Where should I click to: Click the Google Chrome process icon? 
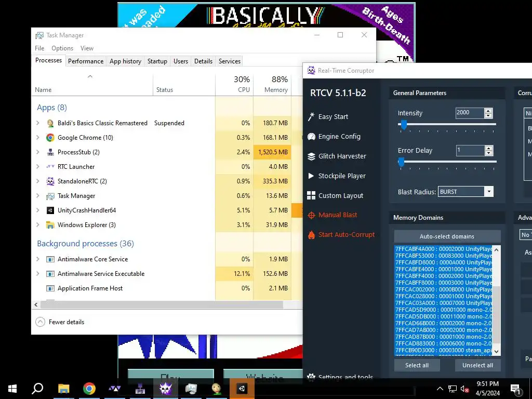pos(50,137)
